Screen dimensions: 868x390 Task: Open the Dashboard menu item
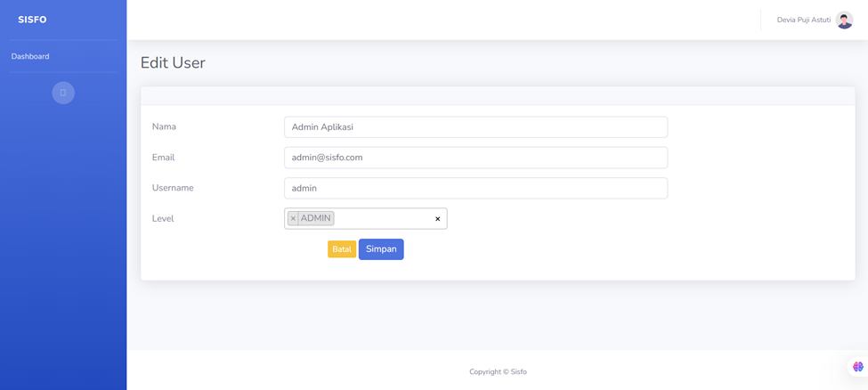point(30,56)
